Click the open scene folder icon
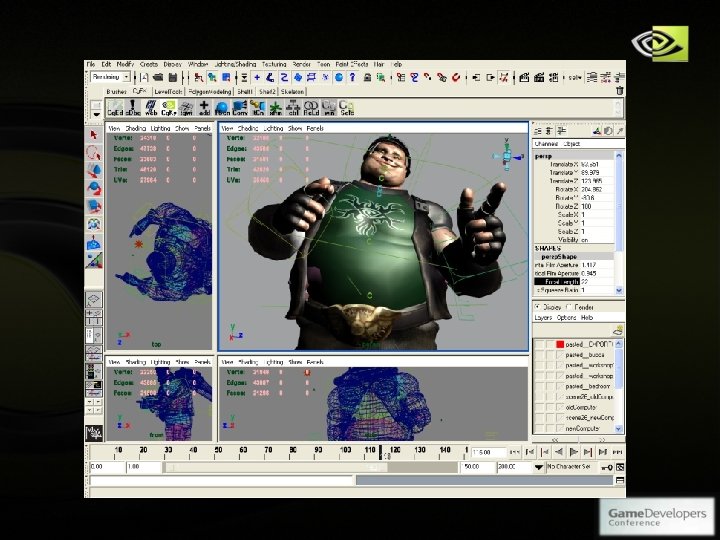Image resolution: width=720 pixels, height=540 pixels. click(x=158, y=77)
